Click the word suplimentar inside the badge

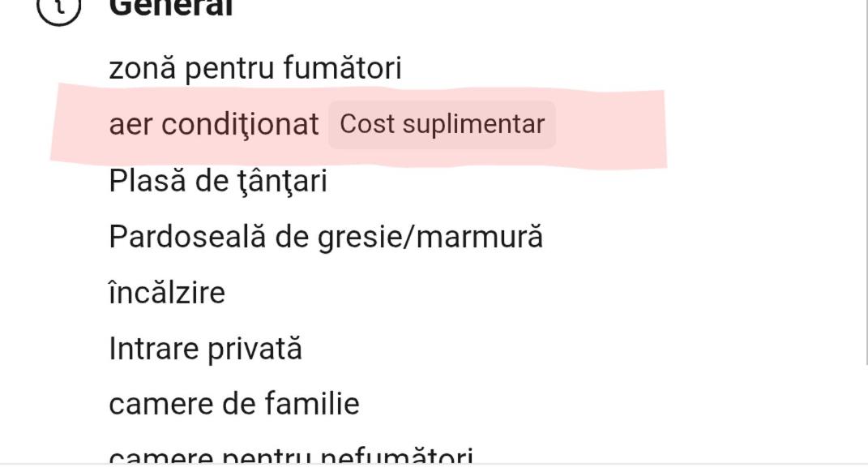coord(474,125)
